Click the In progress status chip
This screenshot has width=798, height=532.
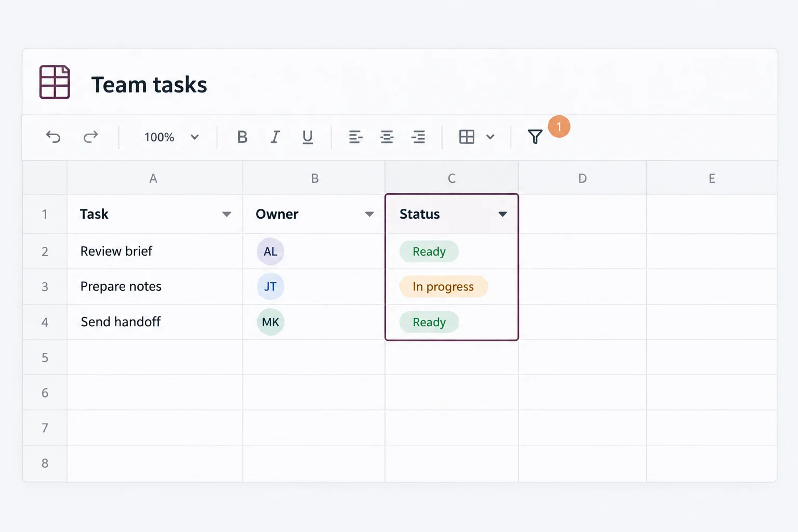[x=443, y=287]
